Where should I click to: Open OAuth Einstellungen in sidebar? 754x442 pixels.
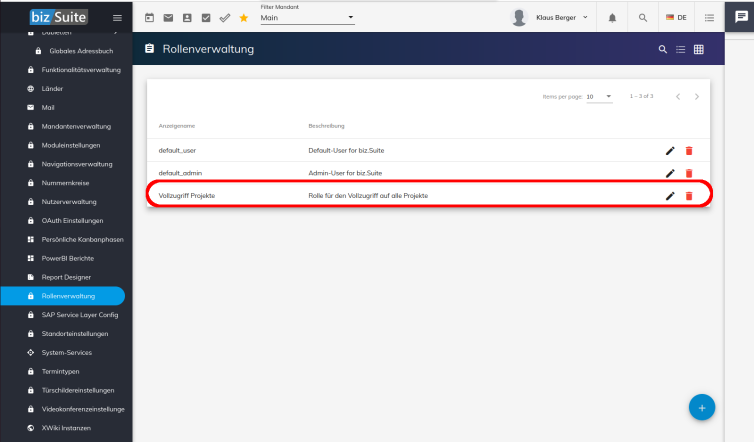(x=72, y=221)
